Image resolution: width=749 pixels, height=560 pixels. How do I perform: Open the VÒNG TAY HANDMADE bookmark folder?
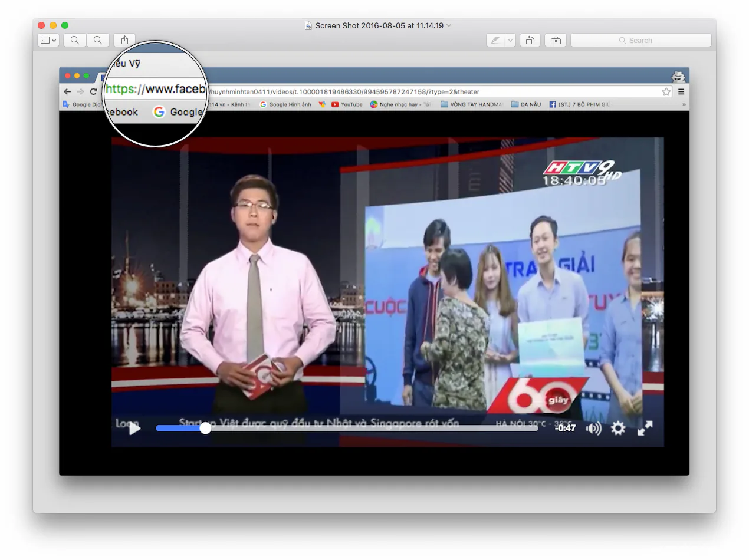471,104
